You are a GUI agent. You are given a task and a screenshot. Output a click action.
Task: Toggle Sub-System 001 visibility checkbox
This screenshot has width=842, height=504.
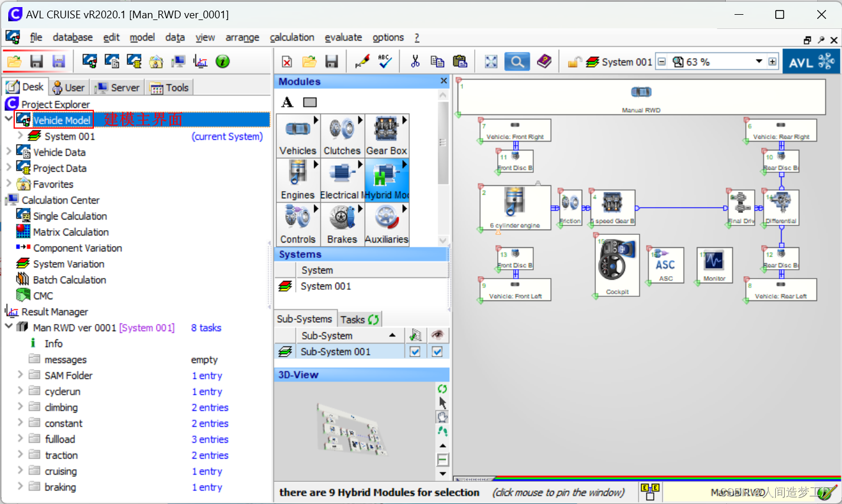[x=437, y=352]
